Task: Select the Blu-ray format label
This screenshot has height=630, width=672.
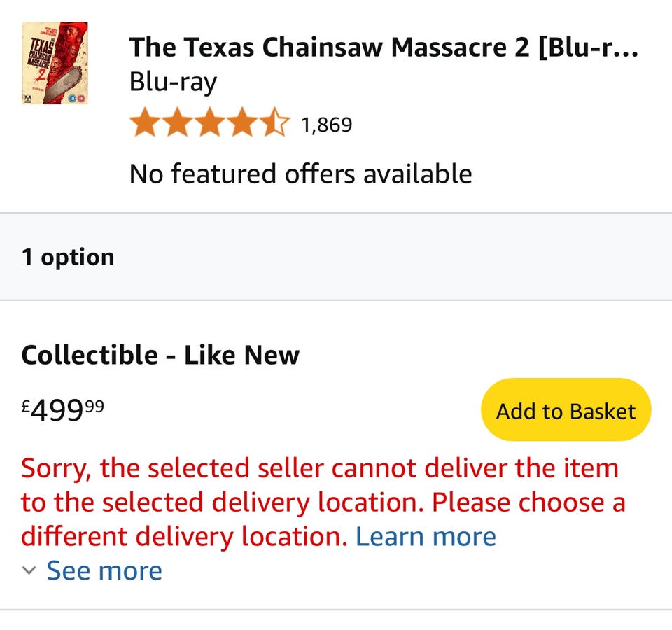Action: (x=173, y=82)
